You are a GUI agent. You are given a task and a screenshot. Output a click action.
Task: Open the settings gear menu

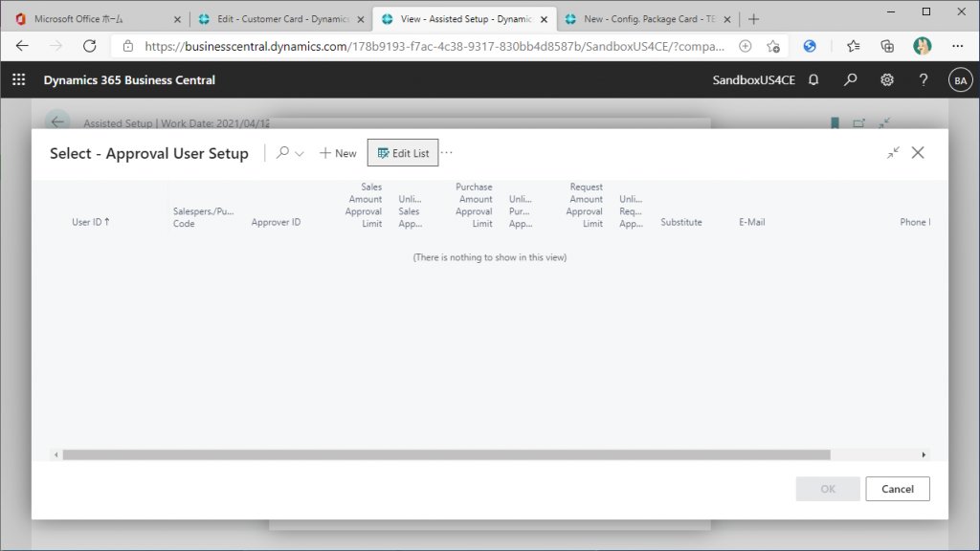coord(887,80)
